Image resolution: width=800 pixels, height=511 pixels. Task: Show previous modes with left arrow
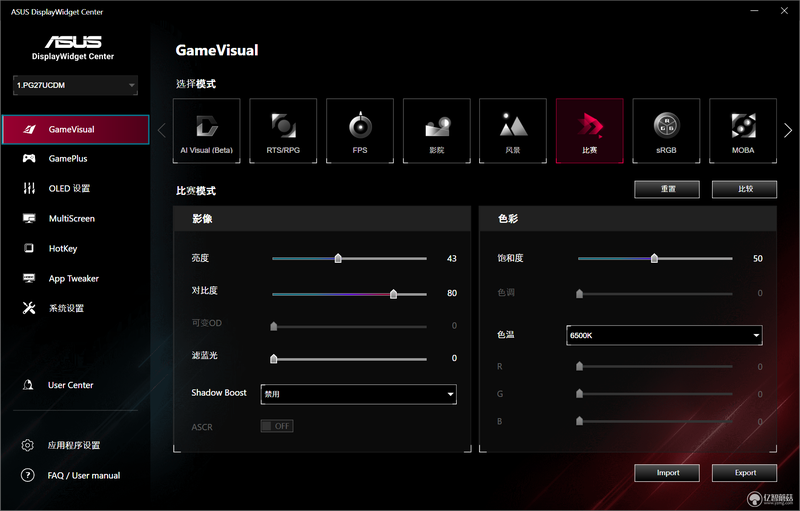pyautogui.click(x=162, y=131)
